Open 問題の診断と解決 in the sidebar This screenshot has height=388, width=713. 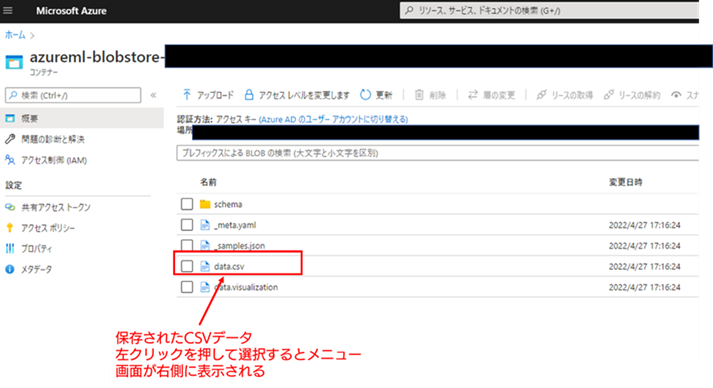[53, 139]
